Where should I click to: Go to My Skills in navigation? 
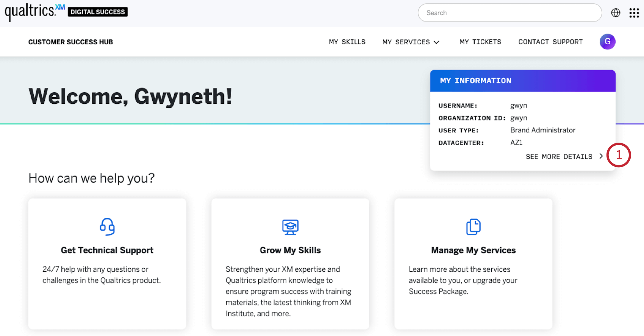347,42
